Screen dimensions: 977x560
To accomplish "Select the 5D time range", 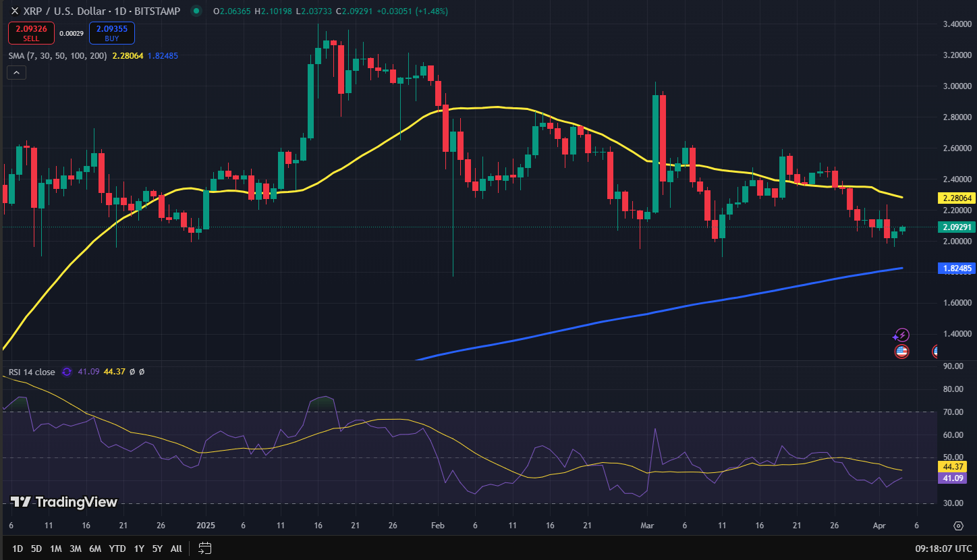I will coord(36,549).
